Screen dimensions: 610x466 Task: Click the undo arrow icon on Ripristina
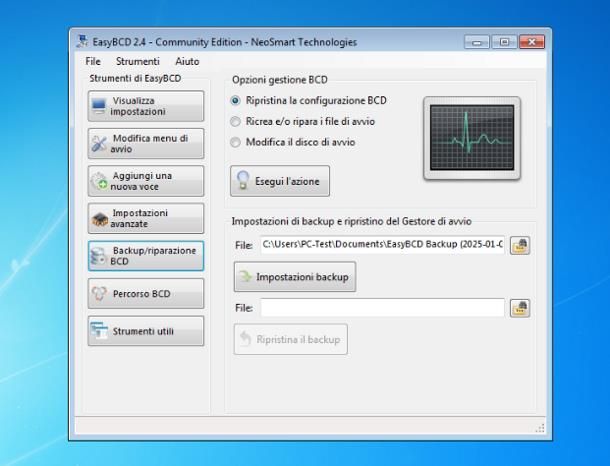click(245, 339)
